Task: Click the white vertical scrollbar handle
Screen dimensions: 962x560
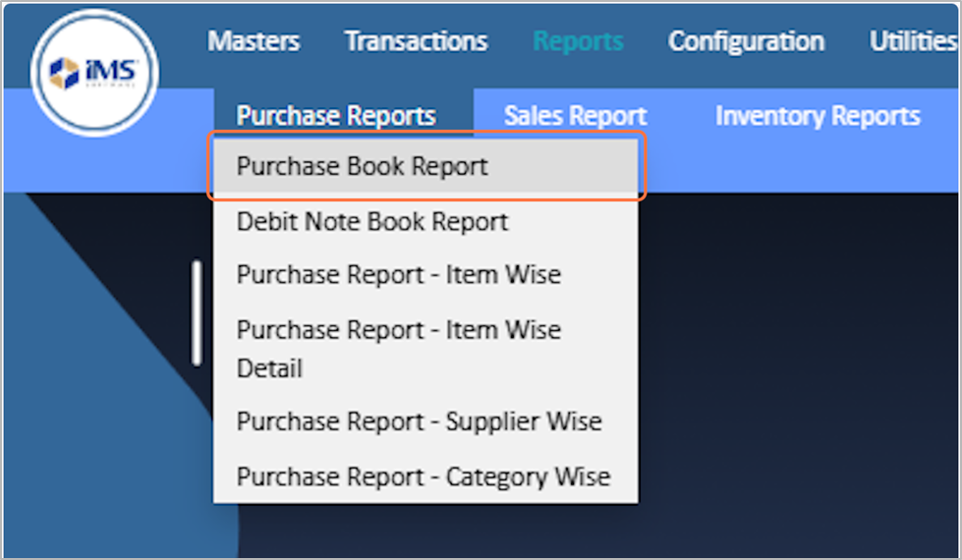Action: [198, 312]
